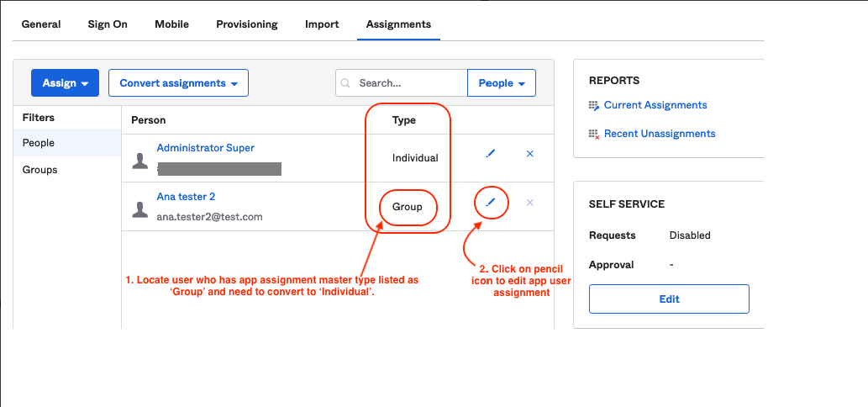Click the Type column header
The image size is (868, 407).
(404, 120)
